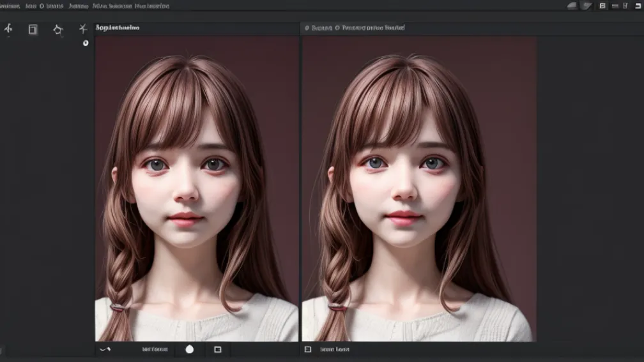
Task: Select the pentagon polygon shape tool icon
Action: pos(58,29)
